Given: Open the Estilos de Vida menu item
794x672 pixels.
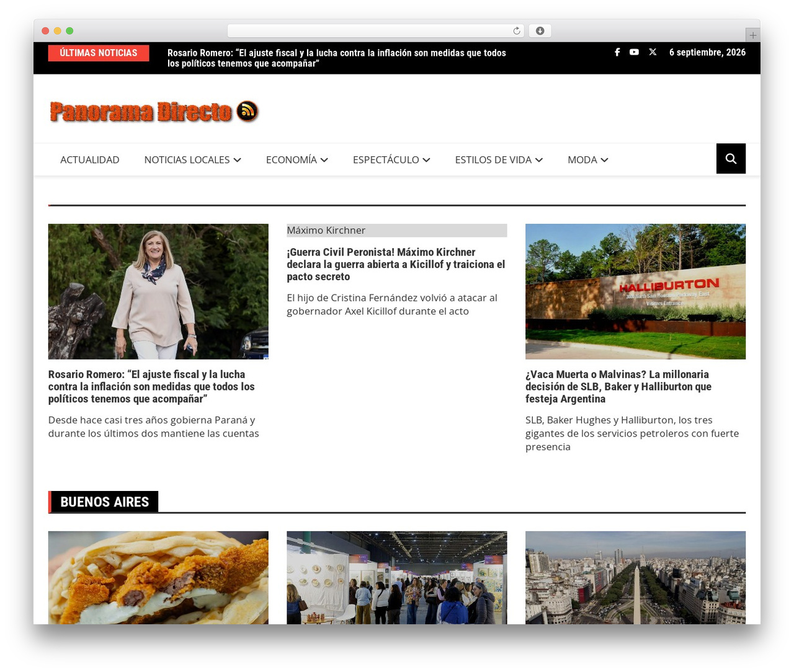Looking at the screenshot, I should 493,159.
